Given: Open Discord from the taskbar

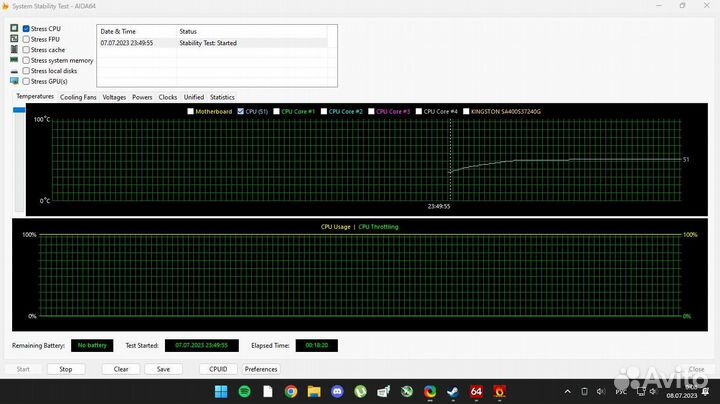Looking at the screenshot, I should tap(338, 393).
